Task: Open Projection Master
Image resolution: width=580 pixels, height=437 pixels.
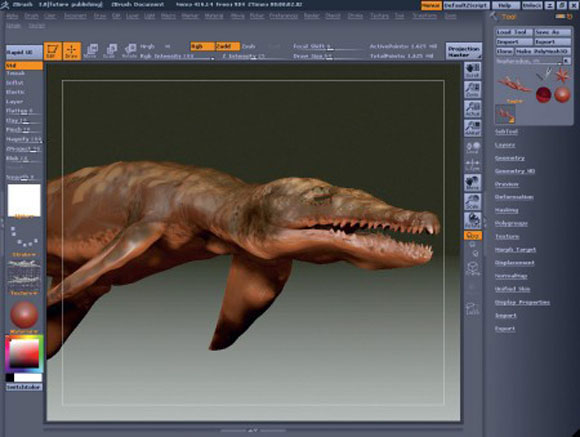Action: click(464, 51)
